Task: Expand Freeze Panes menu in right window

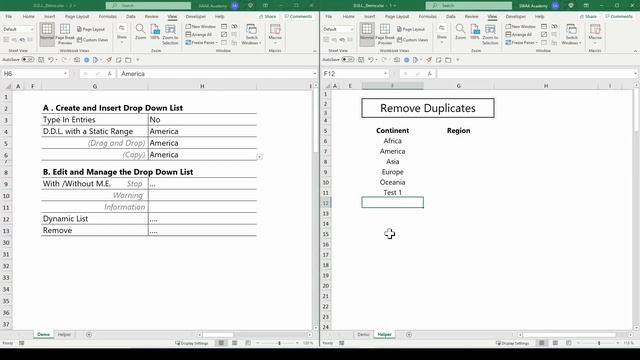Action: [x=522, y=42]
